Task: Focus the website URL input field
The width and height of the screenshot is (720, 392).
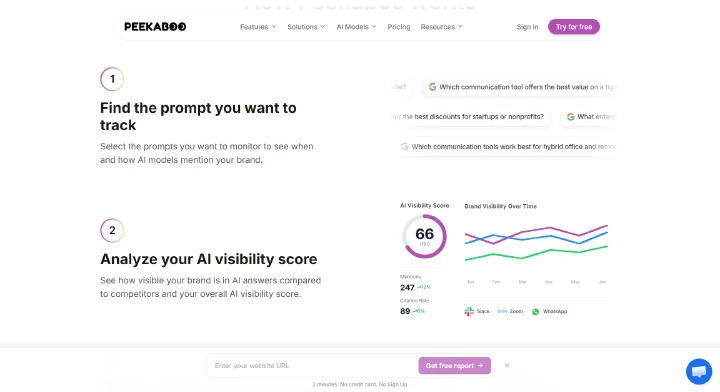Action: pos(314,365)
